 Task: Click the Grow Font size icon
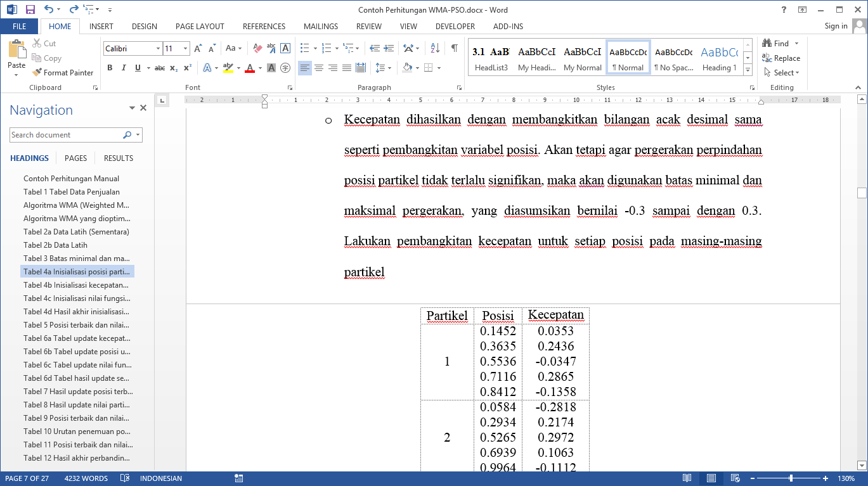point(198,48)
